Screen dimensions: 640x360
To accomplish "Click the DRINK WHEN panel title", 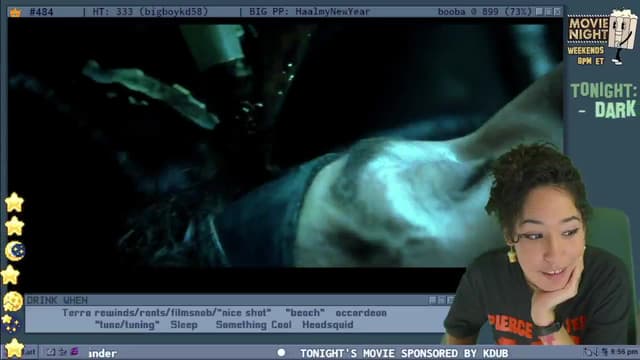I will coord(57,300).
